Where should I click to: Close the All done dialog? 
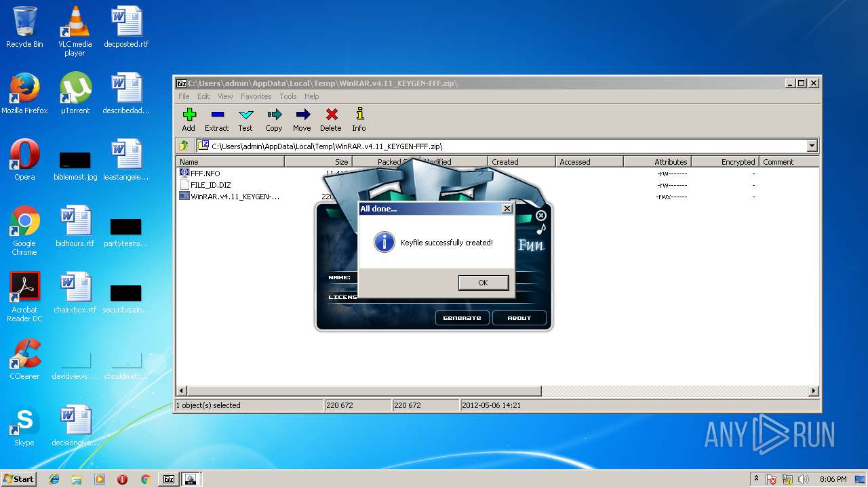tap(507, 209)
